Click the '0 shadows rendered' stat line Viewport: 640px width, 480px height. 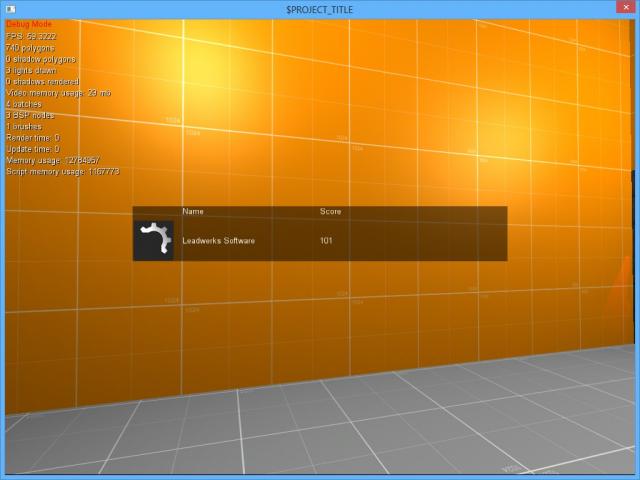42,82
